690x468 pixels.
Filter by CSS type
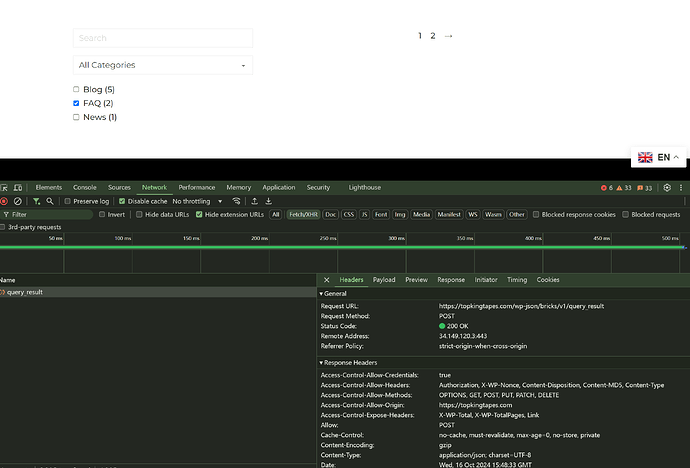point(349,215)
